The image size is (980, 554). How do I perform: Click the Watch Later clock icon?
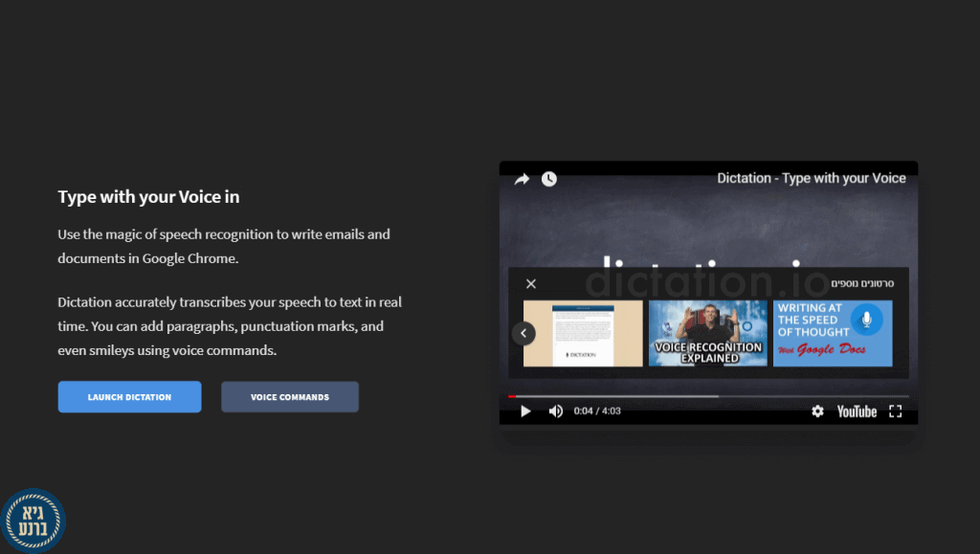point(548,179)
